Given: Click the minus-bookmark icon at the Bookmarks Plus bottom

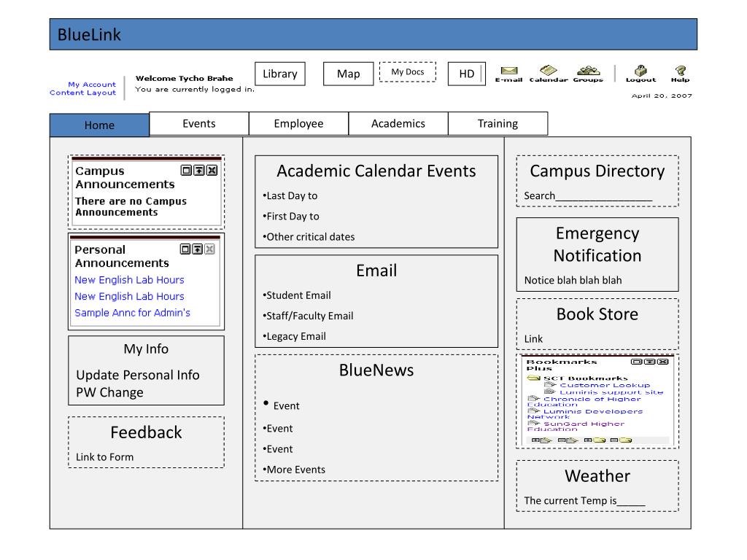Looking at the screenshot, I should point(568,440).
